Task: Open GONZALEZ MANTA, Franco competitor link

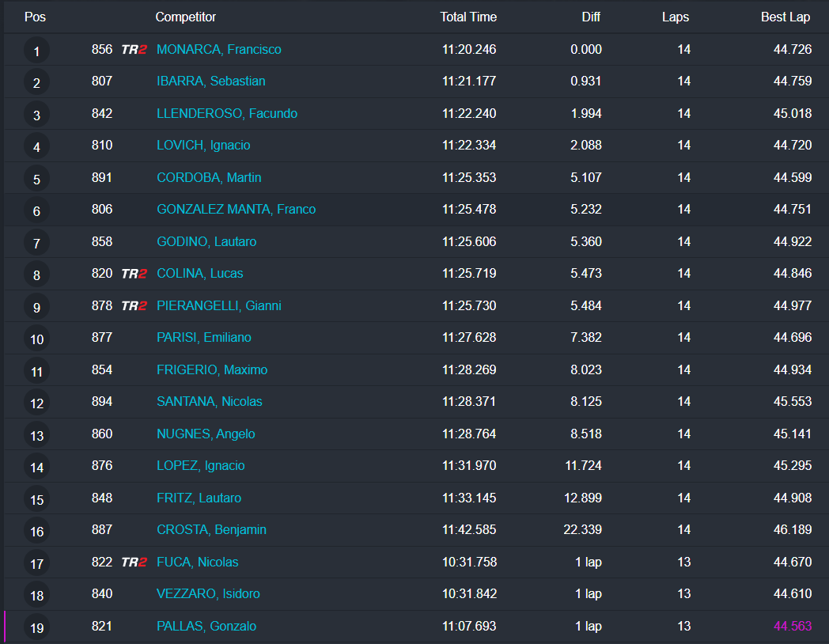Action: coord(237,210)
